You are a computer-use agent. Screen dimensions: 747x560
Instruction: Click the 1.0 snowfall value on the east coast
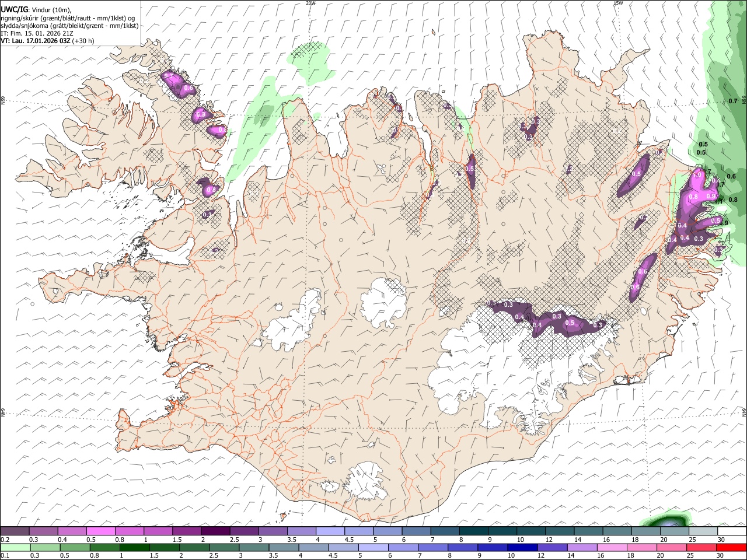point(696,174)
